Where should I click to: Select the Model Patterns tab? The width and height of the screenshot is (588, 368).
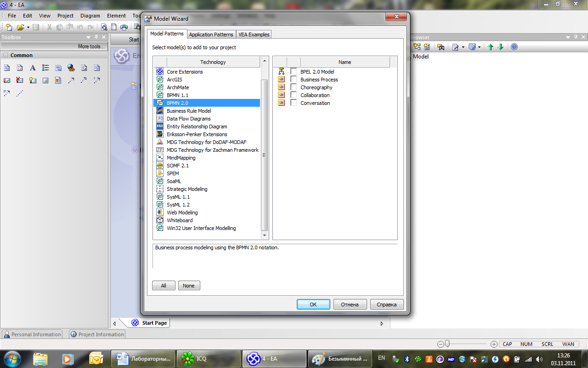[x=167, y=34]
